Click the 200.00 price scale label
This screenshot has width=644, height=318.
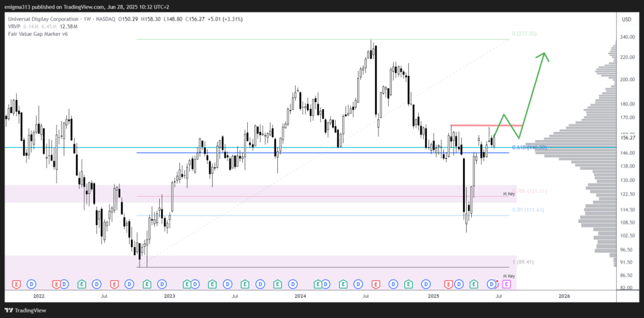point(627,80)
